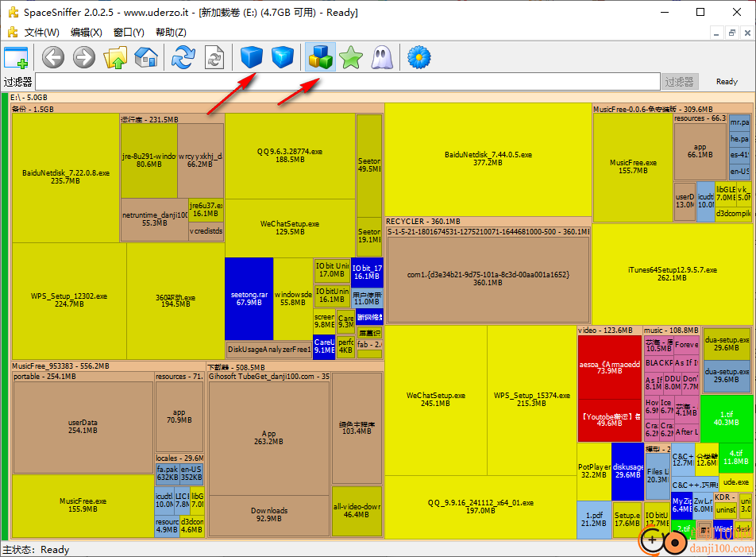Select the 绿色主程序 103.4MB block
The image size is (756, 557).
click(x=357, y=428)
